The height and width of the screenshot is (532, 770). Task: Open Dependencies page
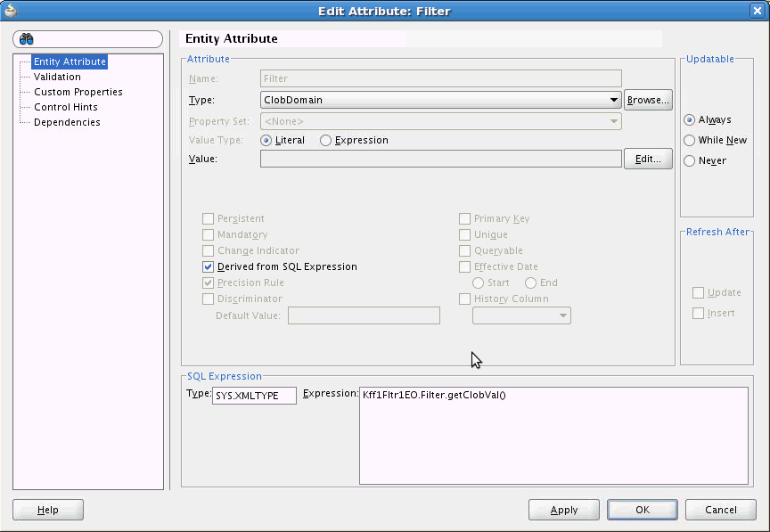click(67, 122)
